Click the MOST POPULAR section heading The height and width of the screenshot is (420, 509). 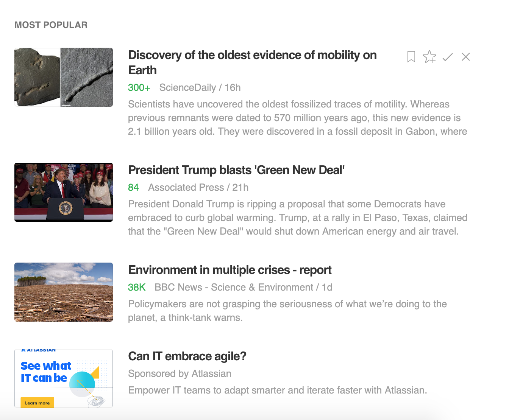coord(51,25)
